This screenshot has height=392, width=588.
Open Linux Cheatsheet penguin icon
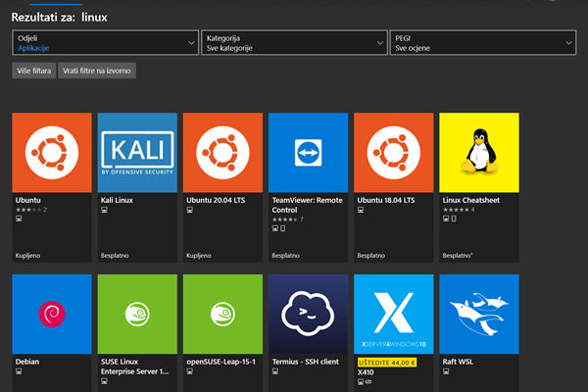(x=479, y=152)
